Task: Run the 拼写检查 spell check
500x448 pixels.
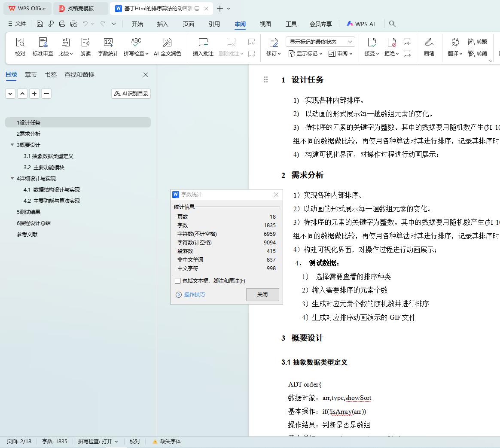Action: click(136, 46)
